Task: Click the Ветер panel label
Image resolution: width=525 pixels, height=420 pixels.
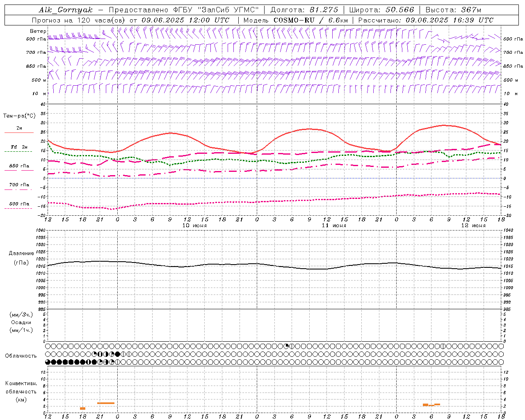Action: click(38, 31)
